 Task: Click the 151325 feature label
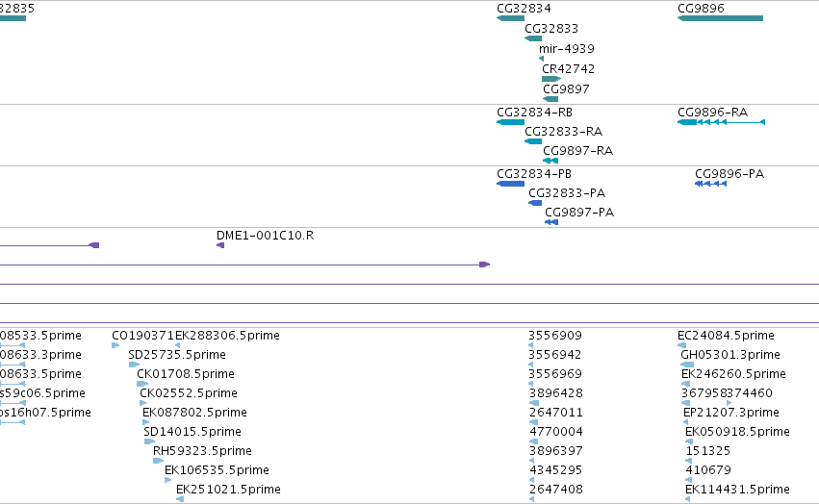coord(708,451)
